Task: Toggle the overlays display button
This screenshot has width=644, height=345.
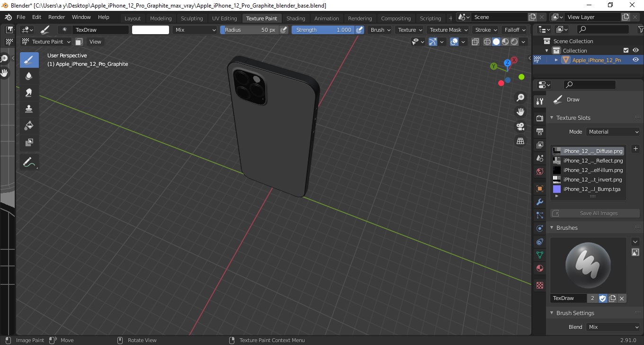Action: pos(454,42)
